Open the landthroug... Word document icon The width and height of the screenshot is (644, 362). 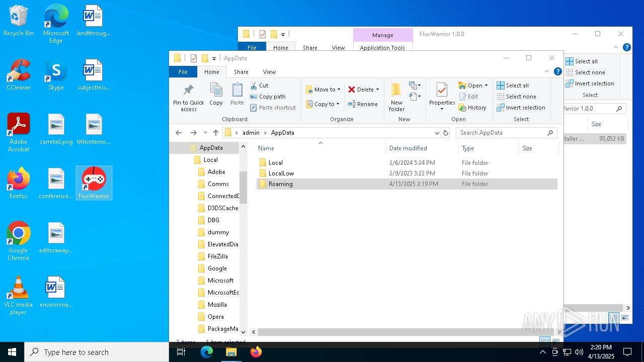(93, 21)
